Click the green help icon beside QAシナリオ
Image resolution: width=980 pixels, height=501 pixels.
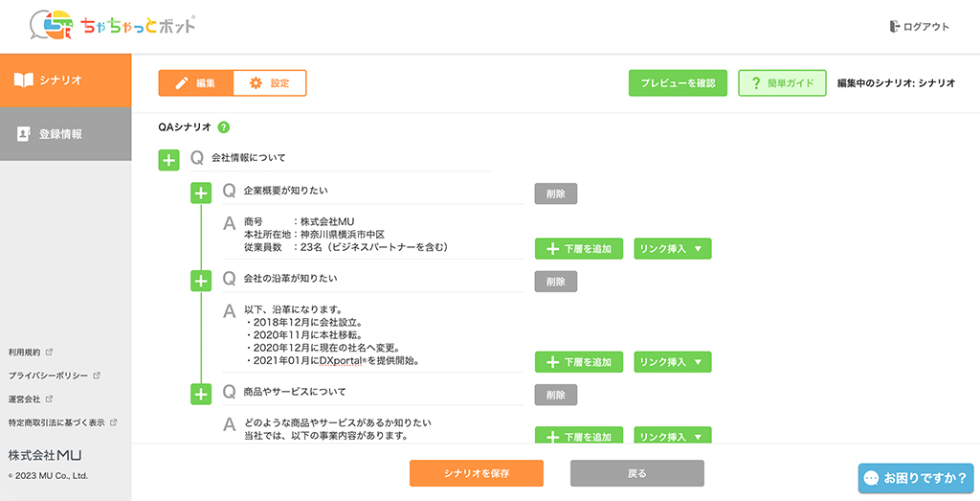tap(224, 126)
